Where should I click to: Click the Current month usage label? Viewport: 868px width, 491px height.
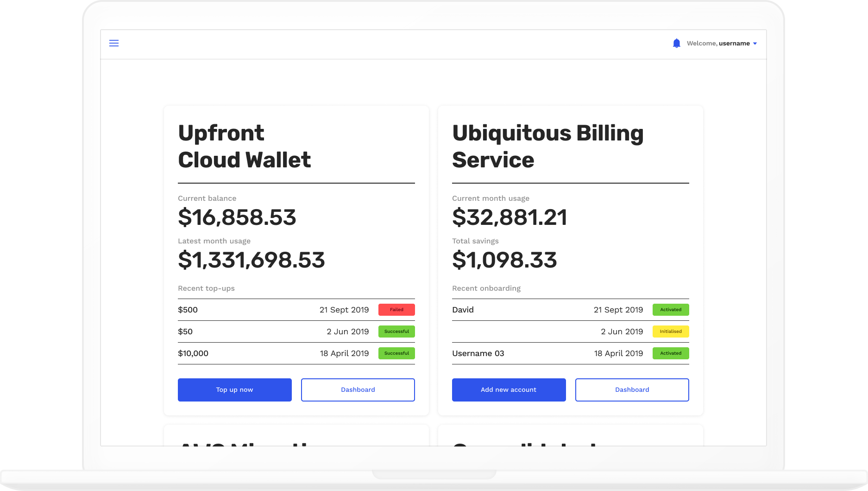491,198
